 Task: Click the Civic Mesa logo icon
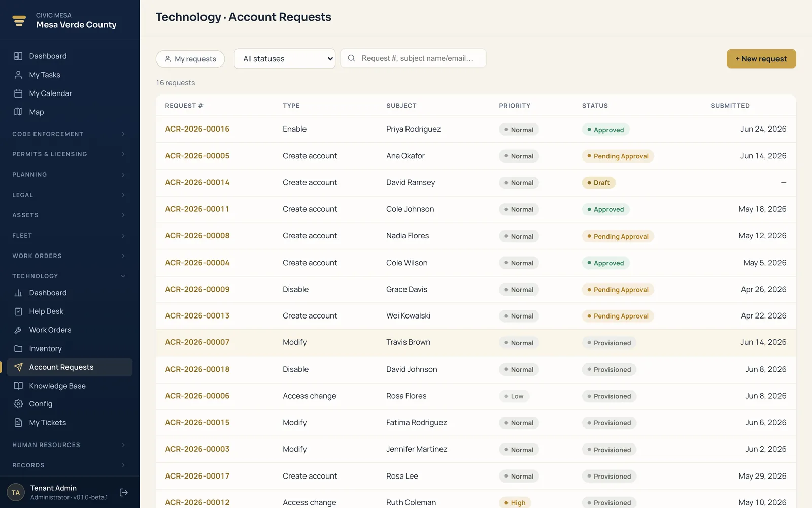pyautogui.click(x=19, y=20)
